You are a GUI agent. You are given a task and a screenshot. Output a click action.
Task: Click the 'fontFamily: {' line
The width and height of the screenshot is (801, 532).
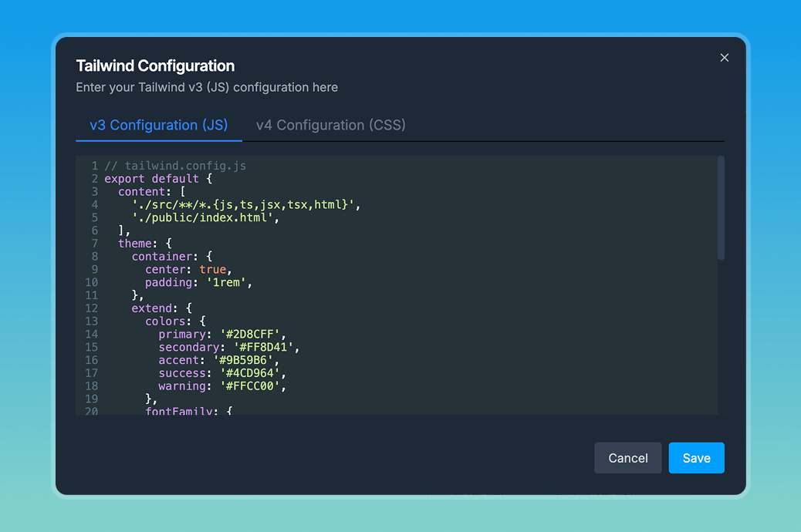189,410
